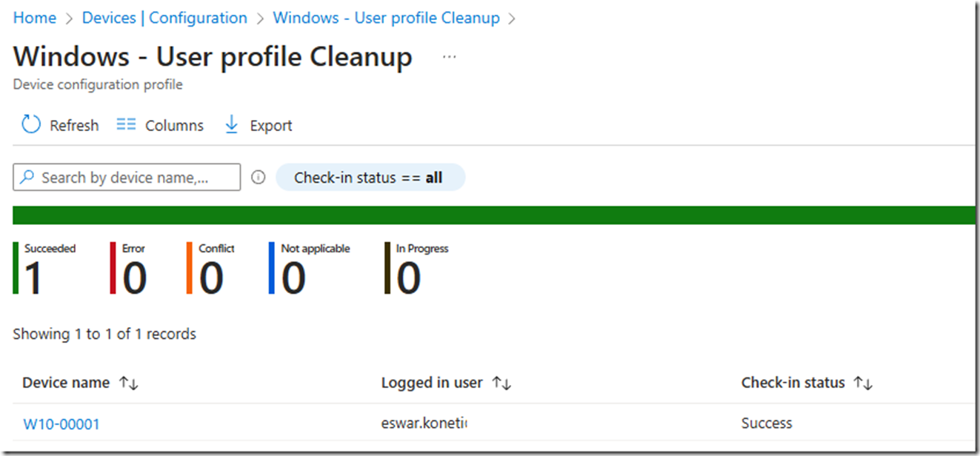Sort by Device name column arrows
The image size is (980, 456).
(129, 383)
